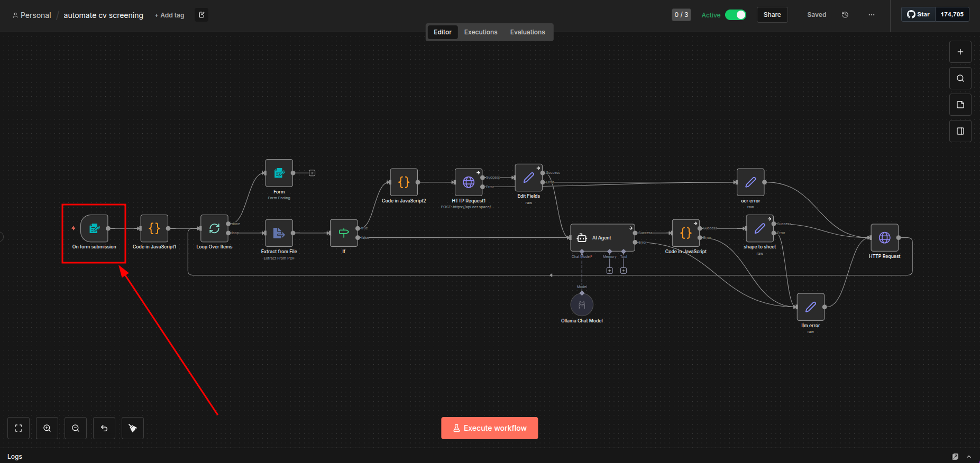Screen dimensions: 980x463
Task: Click the zoom out magnifier icon
Action: pyautogui.click(x=76, y=428)
